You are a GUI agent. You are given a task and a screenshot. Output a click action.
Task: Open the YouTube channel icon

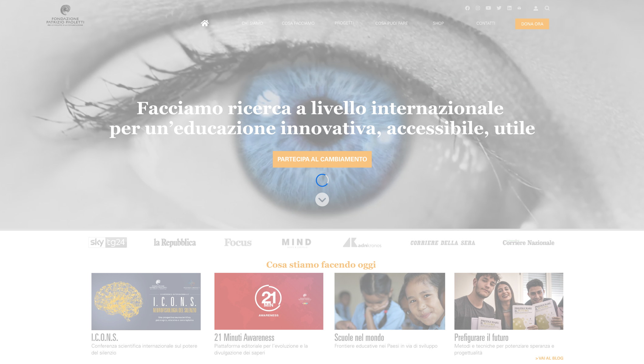[x=488, y=8]
